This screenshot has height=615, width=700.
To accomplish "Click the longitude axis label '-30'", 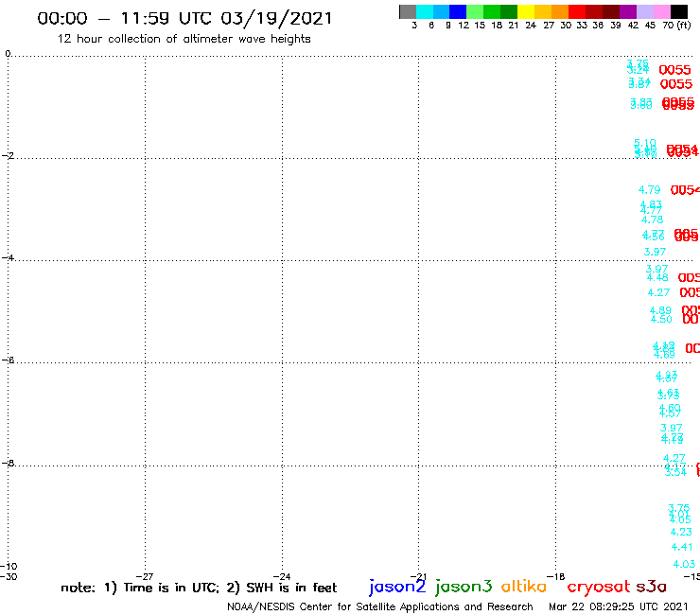I will tap(9, 576).
